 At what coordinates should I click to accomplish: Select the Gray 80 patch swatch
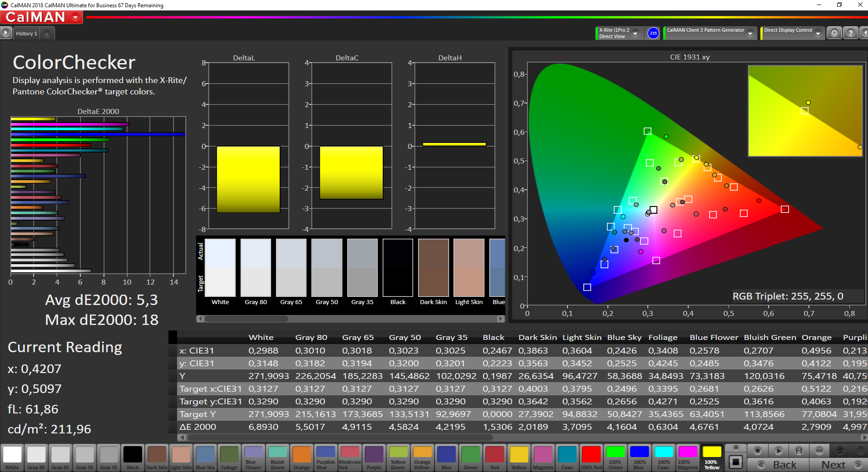[36, 457]
